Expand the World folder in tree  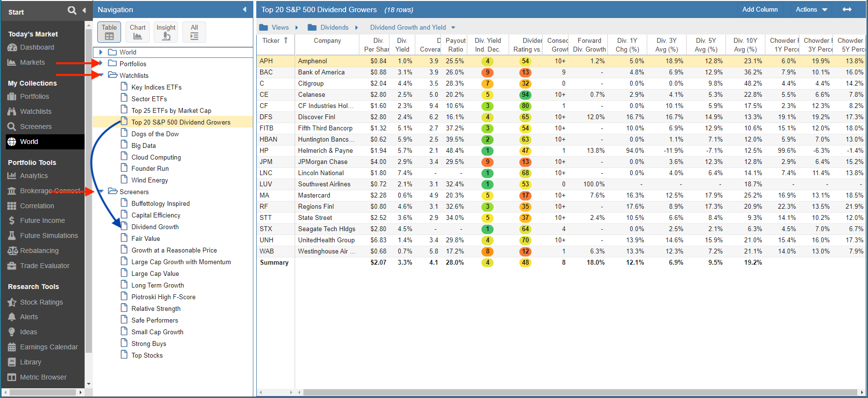pos(101,52)
